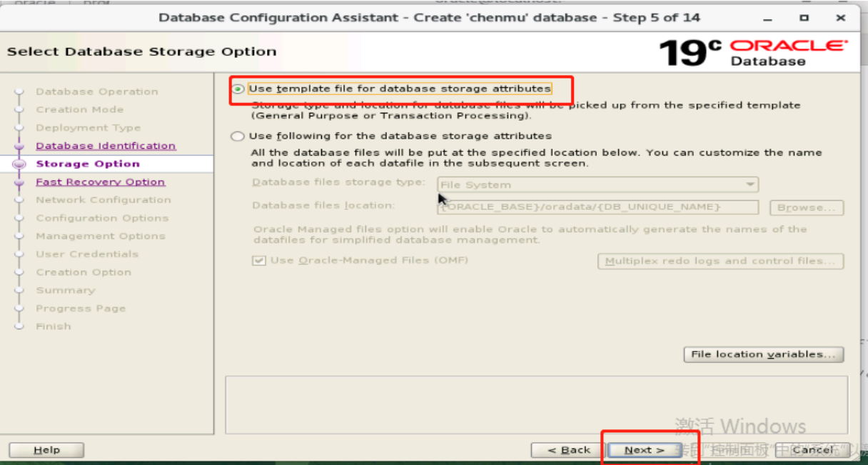Open File location variables dialog
The height and width of the screenshot is (465, 868).
[764, 354]
